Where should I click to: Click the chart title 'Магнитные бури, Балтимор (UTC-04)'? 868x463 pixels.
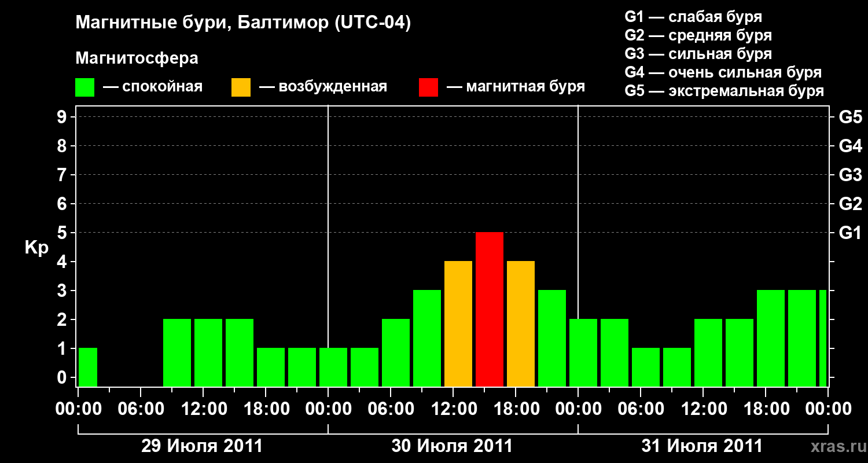(x=243, y=24)
